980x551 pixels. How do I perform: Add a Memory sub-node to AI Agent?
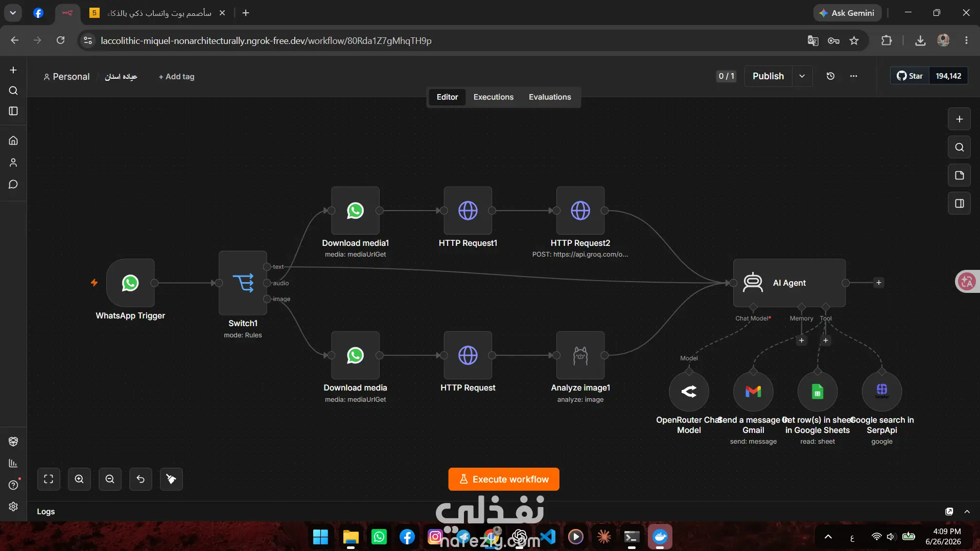(801, 340)
